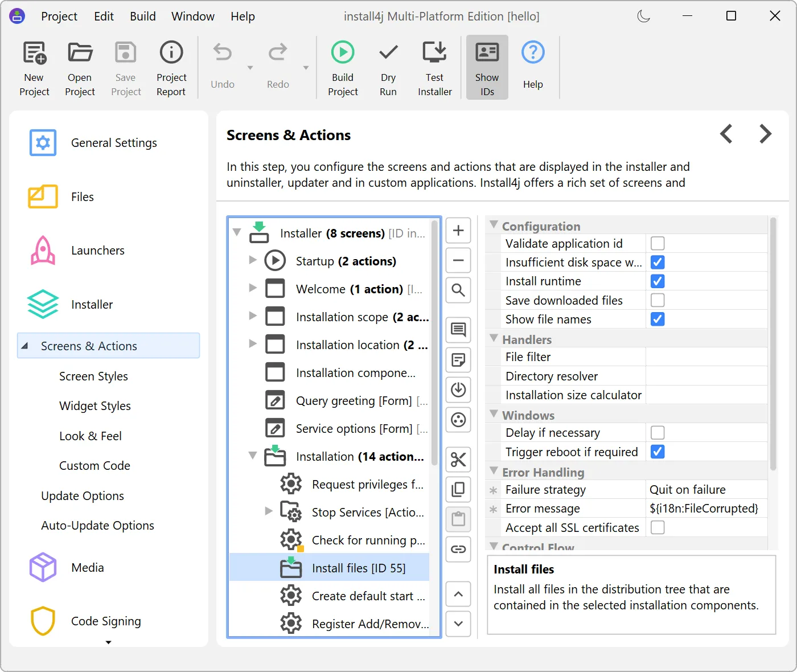Open the Build Project tool
This screenshot has height=672, width=797.
pyautogui.click(x=342, y=67)
